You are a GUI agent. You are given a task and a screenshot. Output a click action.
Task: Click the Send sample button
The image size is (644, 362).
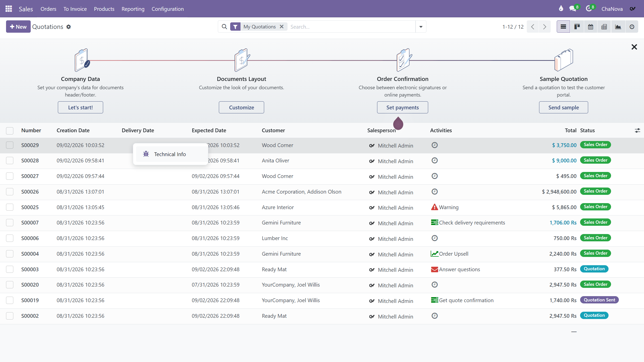(x=563, y=107)
